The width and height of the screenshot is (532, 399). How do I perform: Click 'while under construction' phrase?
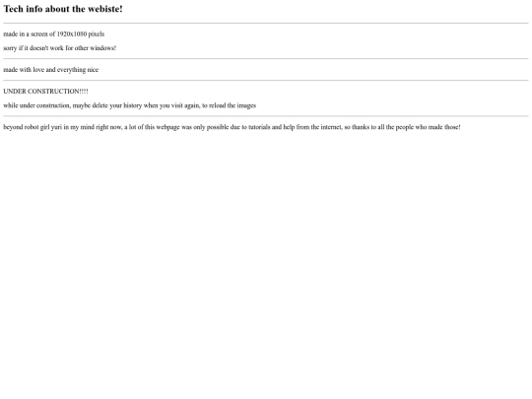pyautogui.click(x=36, y=105)
